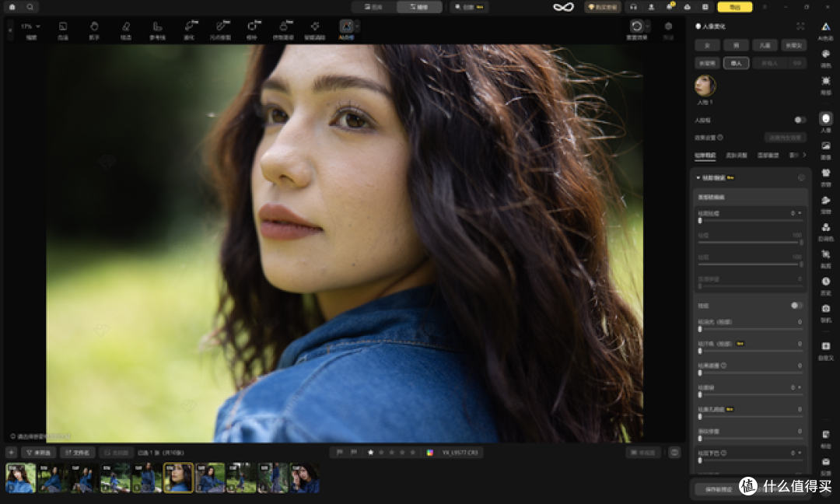Open 图像 image panel in sidebar
Image resolution: width=840 pixels, height=504 pixels.
point(825,149)
